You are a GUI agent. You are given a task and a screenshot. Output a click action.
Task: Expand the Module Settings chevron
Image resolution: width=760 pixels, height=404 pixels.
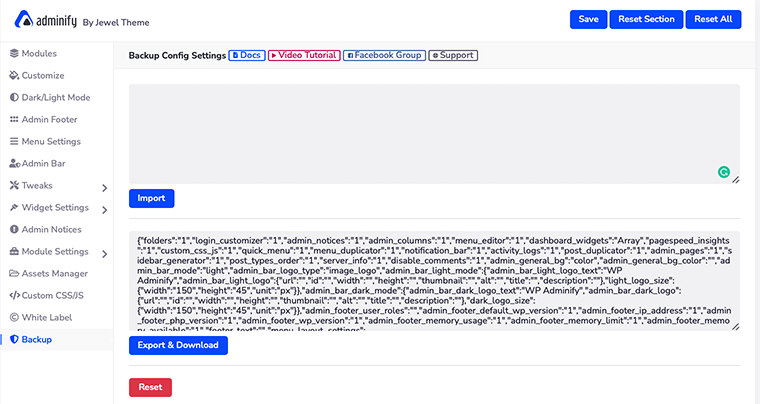tap(104, 252)
